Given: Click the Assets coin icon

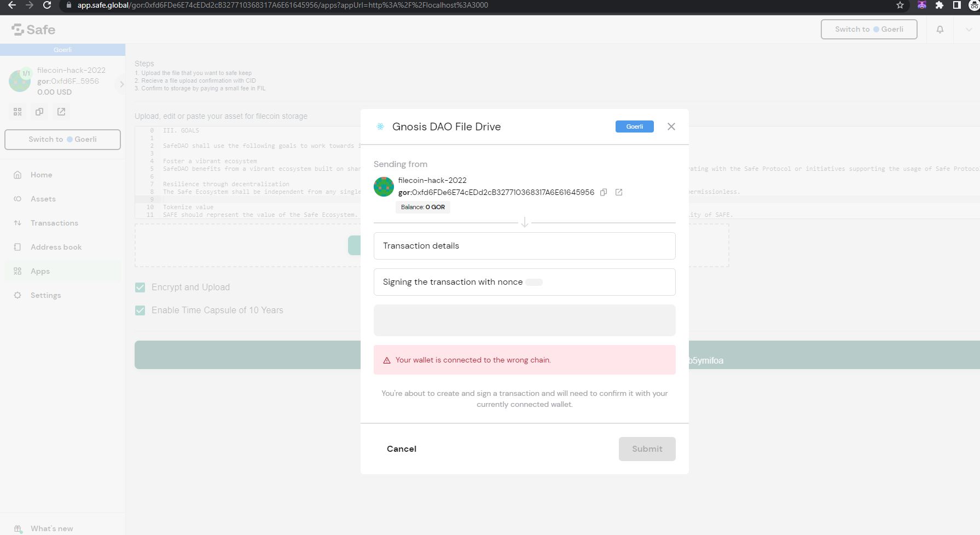Looking at the screenshot, I should [x=18, y=199].
